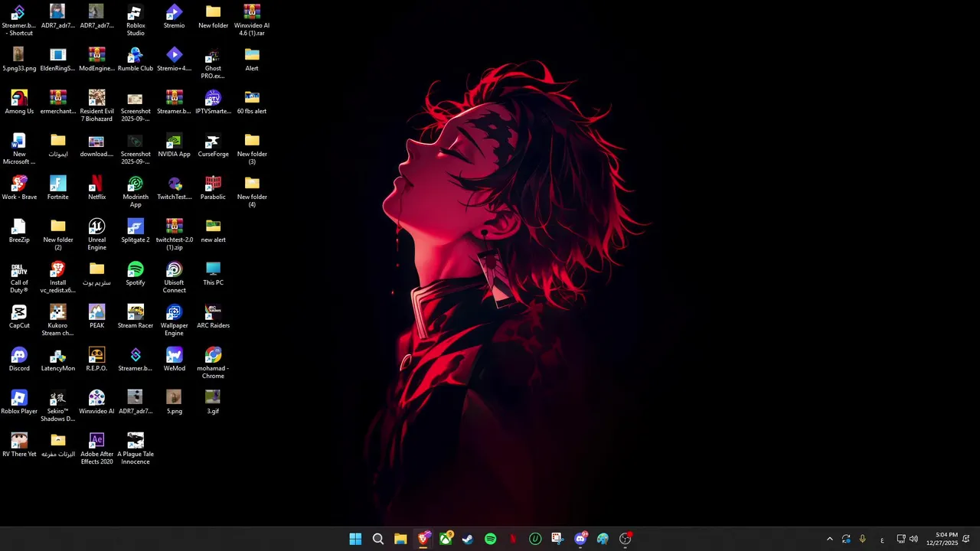Image resolution: width=980 pixels, height=551 pixels.
Task: Select the ModEngine... archive icon
Action: 96,60
